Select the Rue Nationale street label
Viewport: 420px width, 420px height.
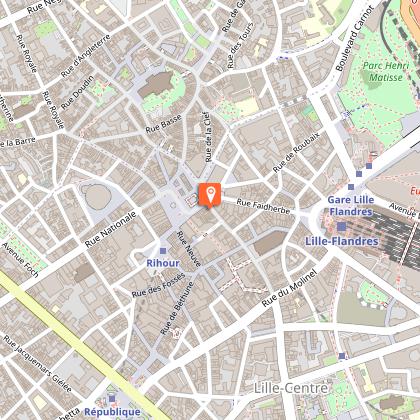click(110, 229)
